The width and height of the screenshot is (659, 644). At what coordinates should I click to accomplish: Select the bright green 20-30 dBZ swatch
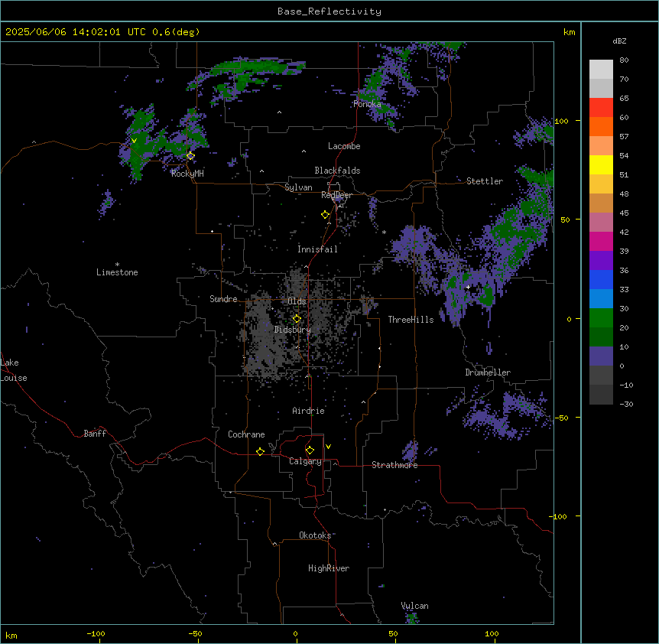coord(601,318)
